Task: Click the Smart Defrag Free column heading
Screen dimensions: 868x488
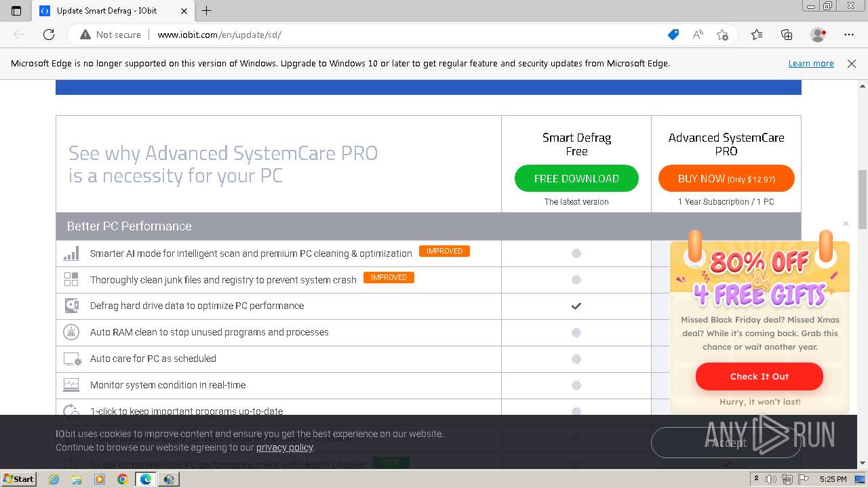Action: click(x=576, y=144)
